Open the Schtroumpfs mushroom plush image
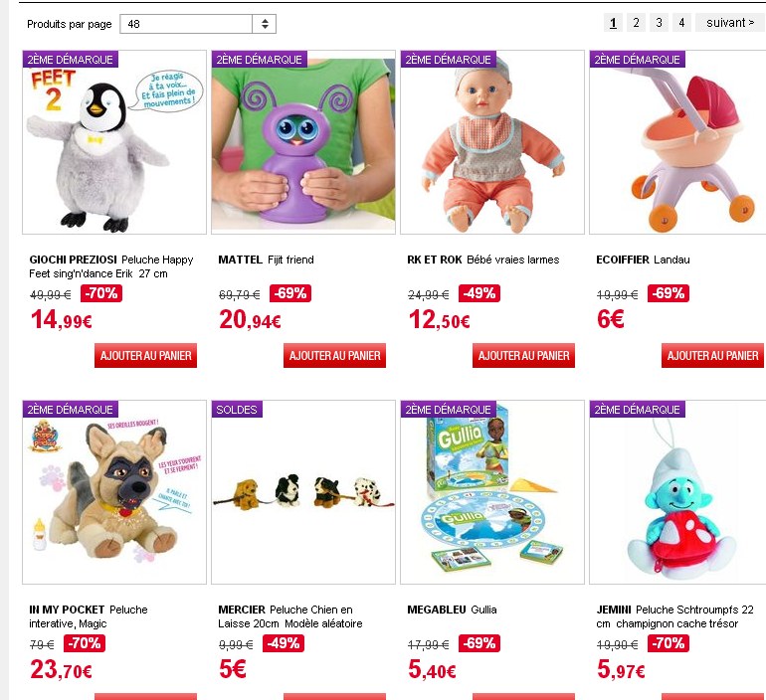Screen dimensions: 766x700 click(x=678, y=492)
